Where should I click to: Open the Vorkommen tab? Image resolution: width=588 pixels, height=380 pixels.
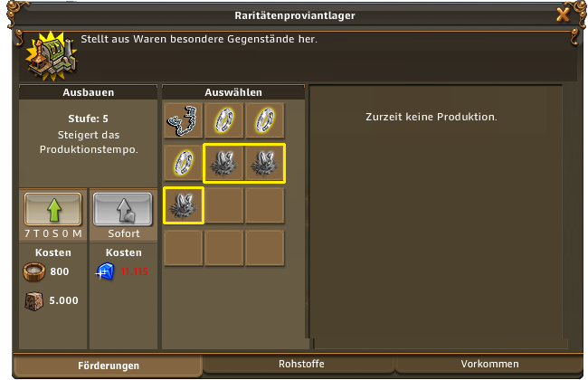click(x=489, y=365)
